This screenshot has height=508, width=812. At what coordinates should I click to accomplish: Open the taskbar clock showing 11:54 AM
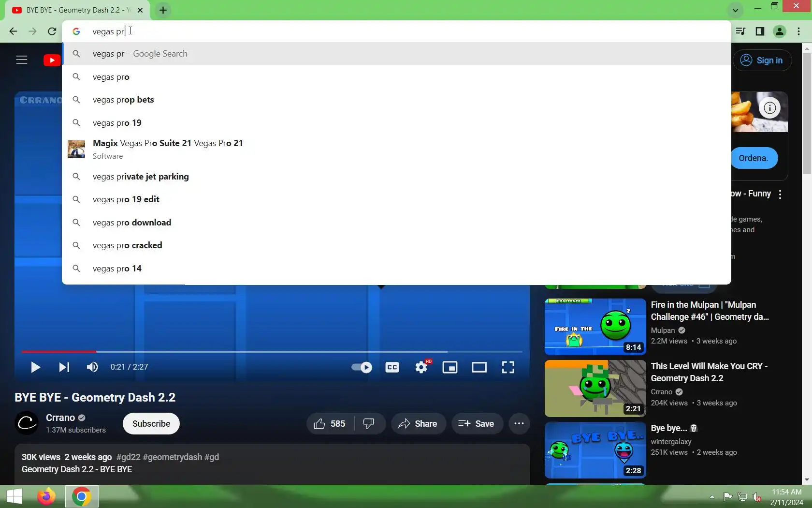pyautogui.click(x=786, y=497)
